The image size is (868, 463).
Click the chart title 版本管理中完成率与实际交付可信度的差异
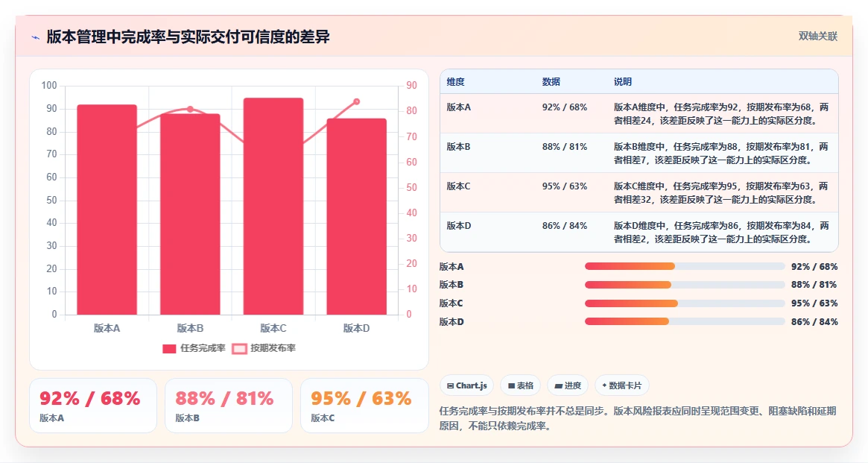coord(189,37)
